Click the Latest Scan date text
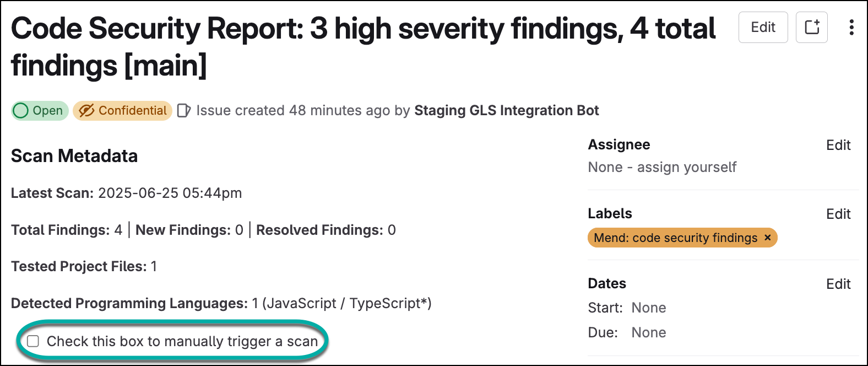The height and width of the screenshot is (366, 868). point(170,193)
